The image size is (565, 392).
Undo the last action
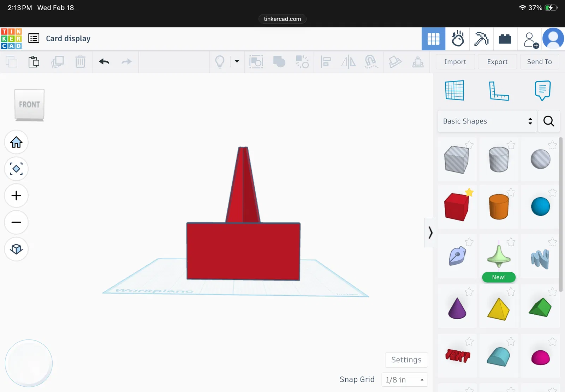(104, 62)
